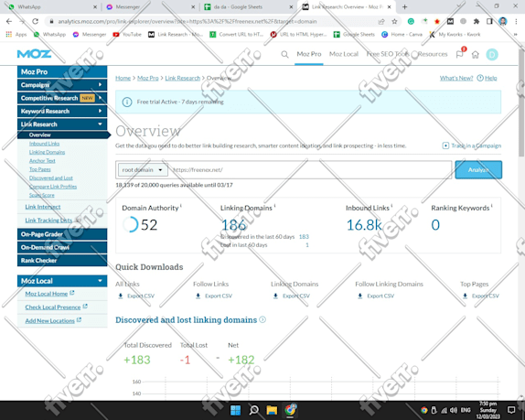Click the URL input field with freenex.net

click(310, 170)
